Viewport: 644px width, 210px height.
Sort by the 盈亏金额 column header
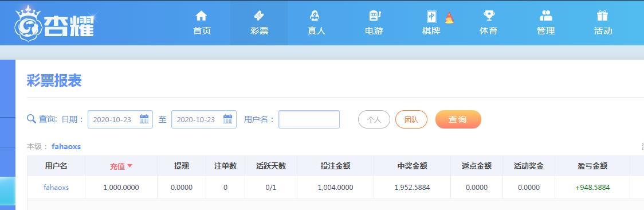592,166
